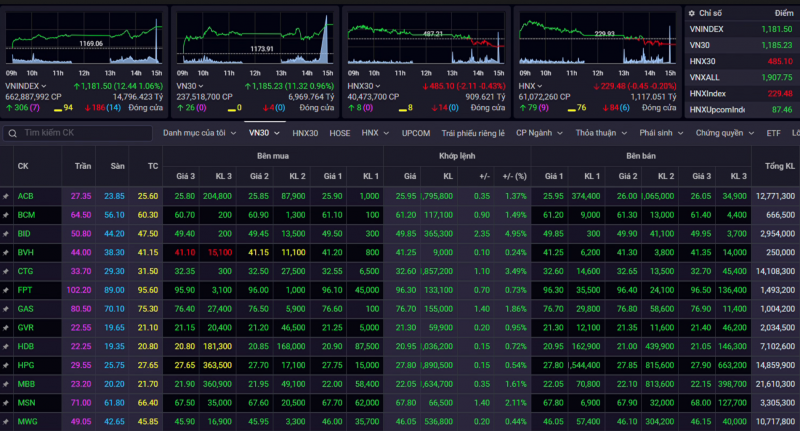Click the pin icon beside MWG
800x431 pixels.
click(x=6, y=423)
